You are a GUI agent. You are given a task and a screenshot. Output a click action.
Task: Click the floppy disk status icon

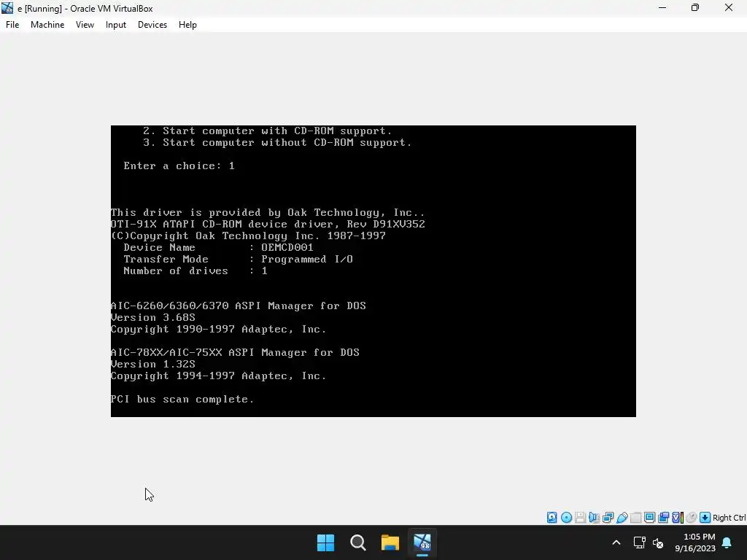pyautogui.click(x=580, y=518)
